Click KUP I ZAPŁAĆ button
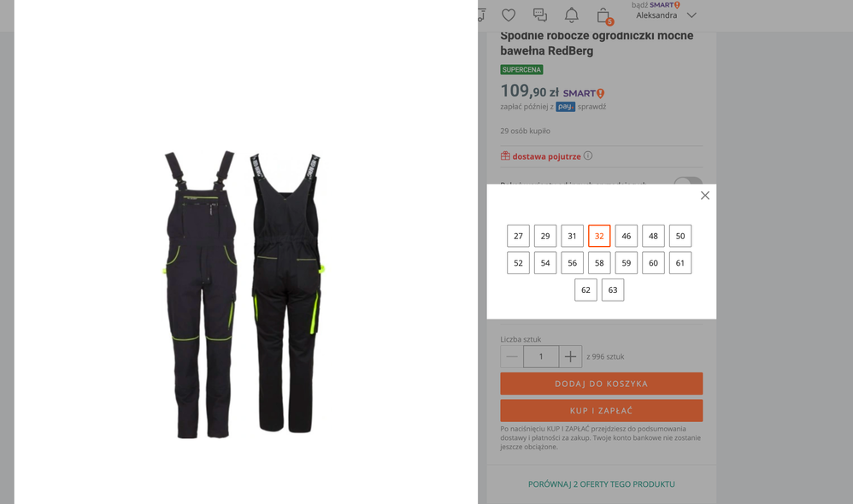Image resolution: width=853 pixels, height=504 pixels. [602, 411]
